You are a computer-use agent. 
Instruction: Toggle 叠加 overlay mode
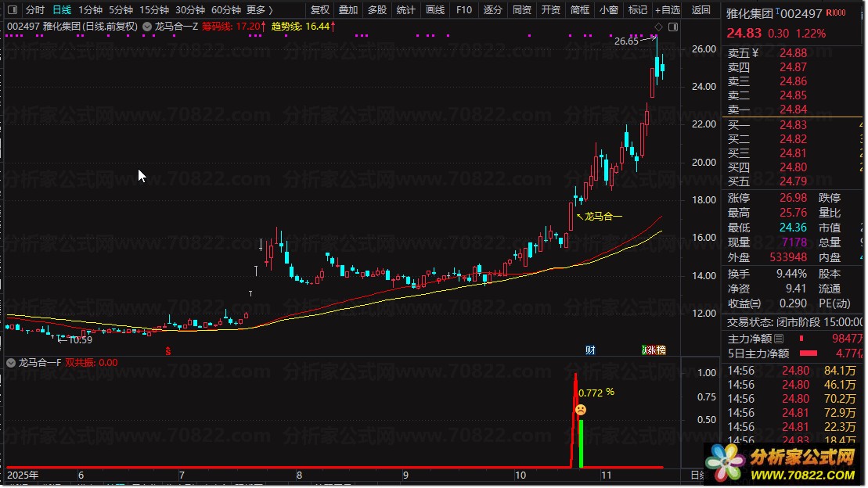(x=348, y=10)
